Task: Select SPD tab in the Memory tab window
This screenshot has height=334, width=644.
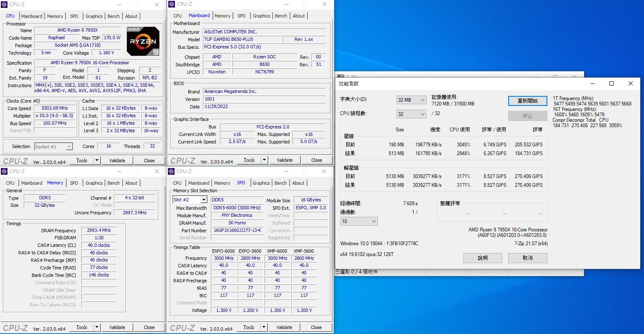Action: (74, 183)
